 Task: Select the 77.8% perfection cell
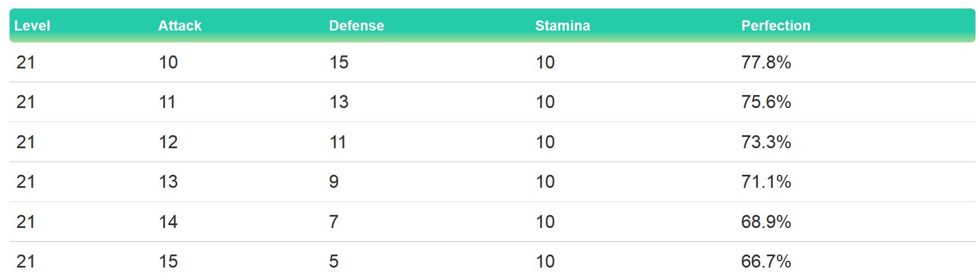[766, 62]
